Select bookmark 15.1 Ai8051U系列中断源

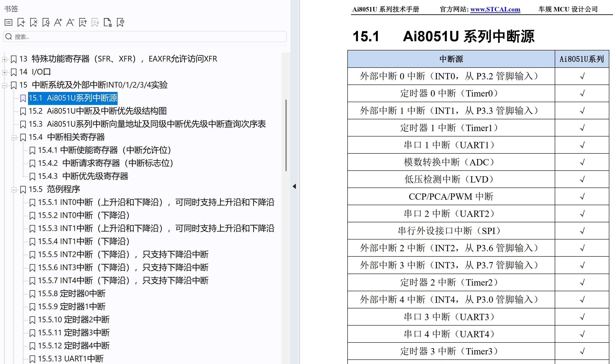pos(73,98)
